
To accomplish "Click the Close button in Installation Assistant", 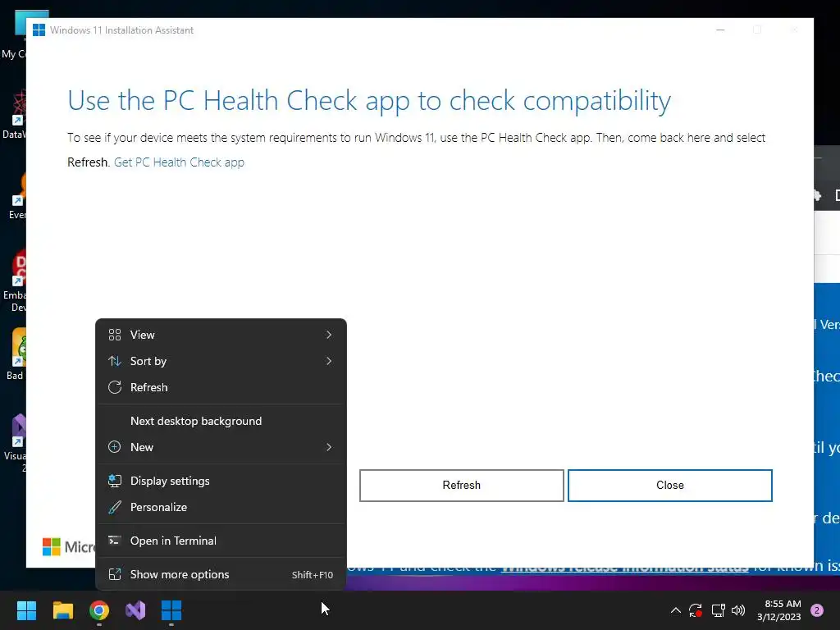I will click(x=670, y=486).
